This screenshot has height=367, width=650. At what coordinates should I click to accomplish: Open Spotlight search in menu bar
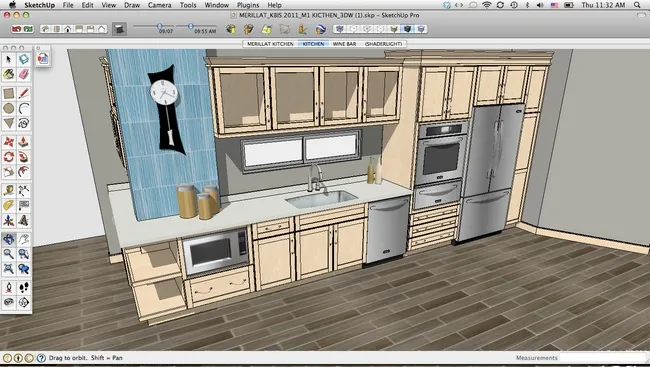[x=637, y=5]
